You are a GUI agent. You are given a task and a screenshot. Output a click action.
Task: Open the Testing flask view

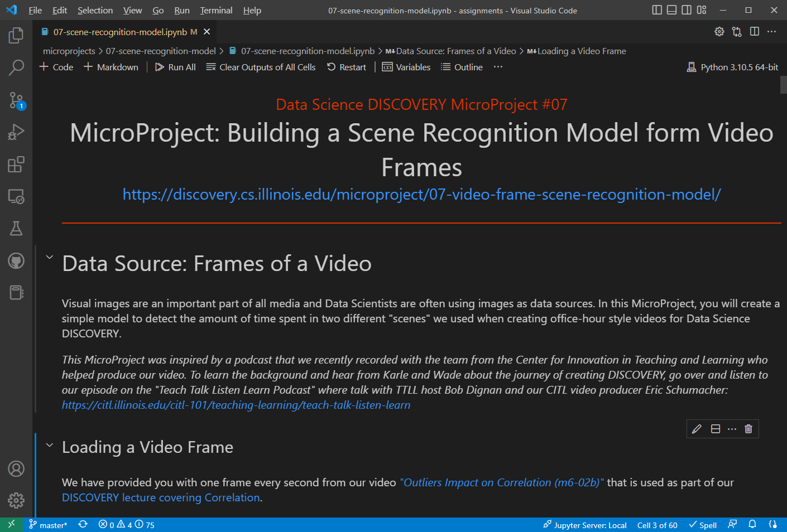point(16,229)
